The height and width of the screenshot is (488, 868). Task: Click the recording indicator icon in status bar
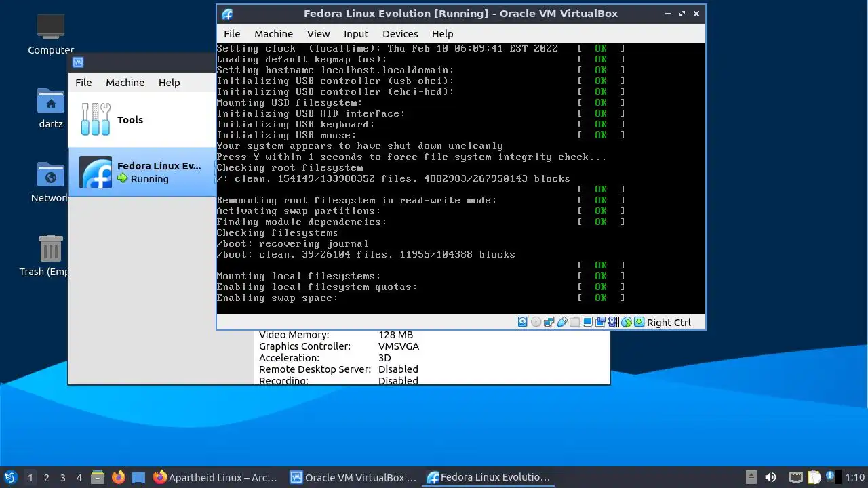click(x=600, y=322)
